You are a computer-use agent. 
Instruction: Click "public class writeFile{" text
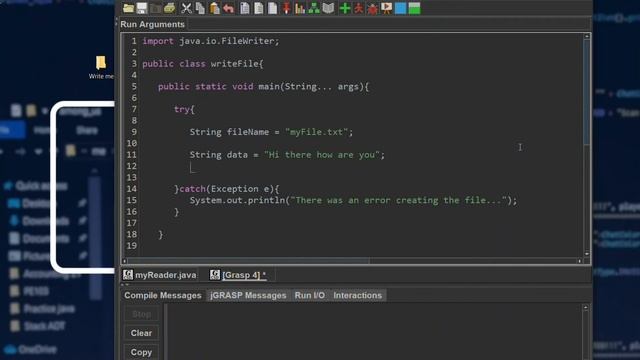[x=203, y=64]
